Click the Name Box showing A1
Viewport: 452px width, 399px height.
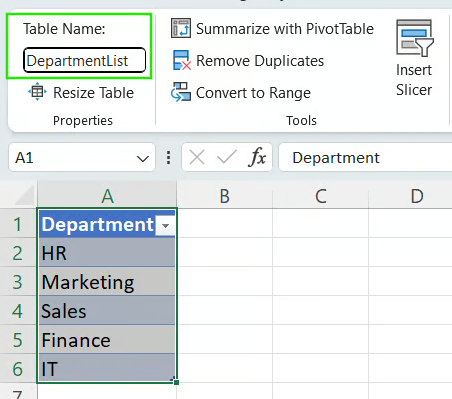tap(82, 157)
